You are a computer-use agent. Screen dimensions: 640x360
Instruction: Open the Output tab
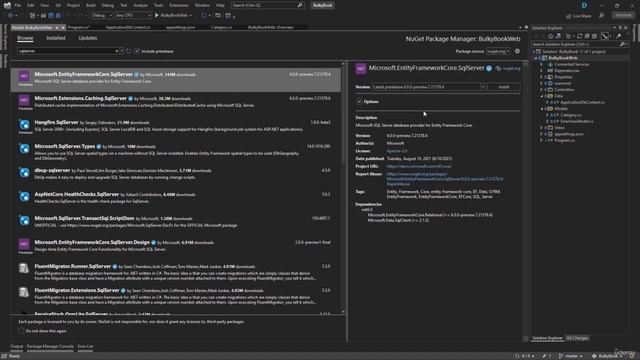click(17, 346)
